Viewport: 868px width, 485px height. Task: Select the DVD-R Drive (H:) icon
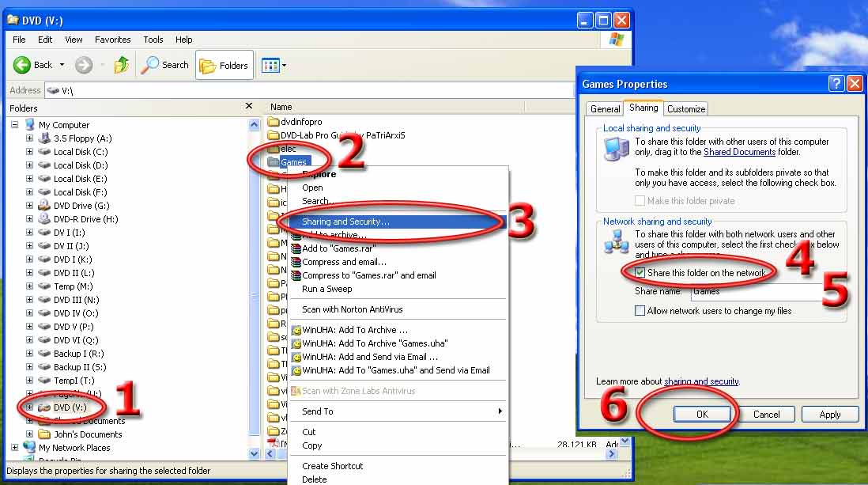point(45,219)
